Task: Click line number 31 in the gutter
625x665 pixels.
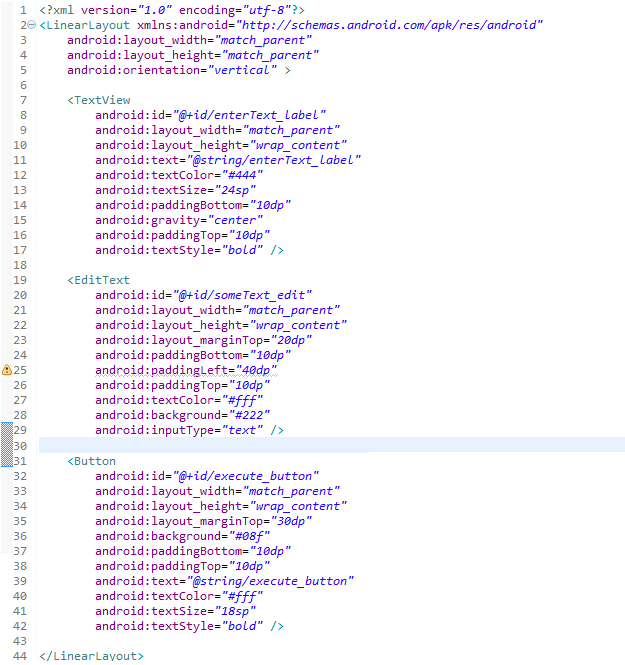Action: (20, 461)
